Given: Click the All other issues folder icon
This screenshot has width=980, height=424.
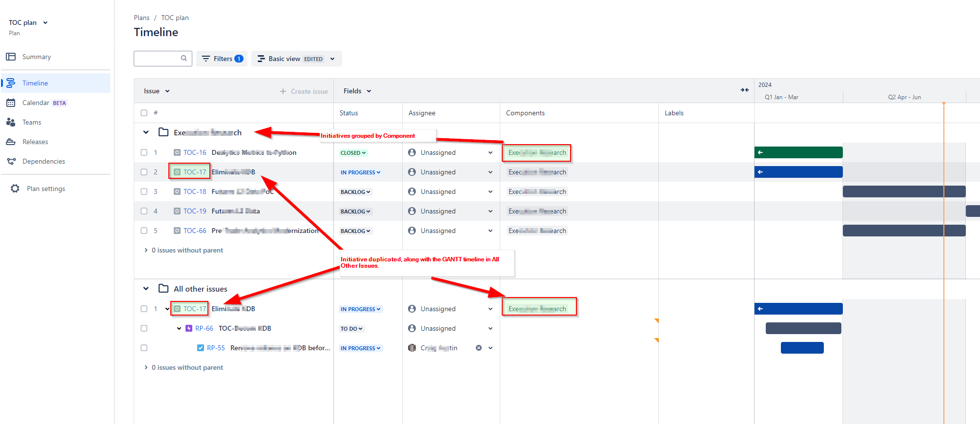Looking at the screenshot, I should coord(163,288).
